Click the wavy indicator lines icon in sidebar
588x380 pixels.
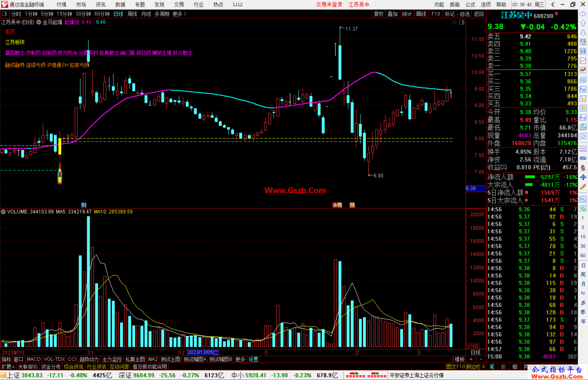click(583, 149)
